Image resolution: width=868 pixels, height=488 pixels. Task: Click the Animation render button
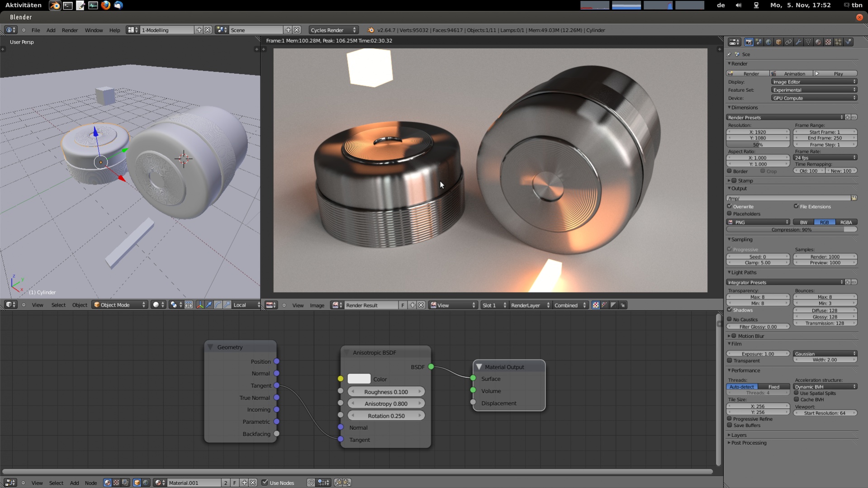click(x=792, y=74)
